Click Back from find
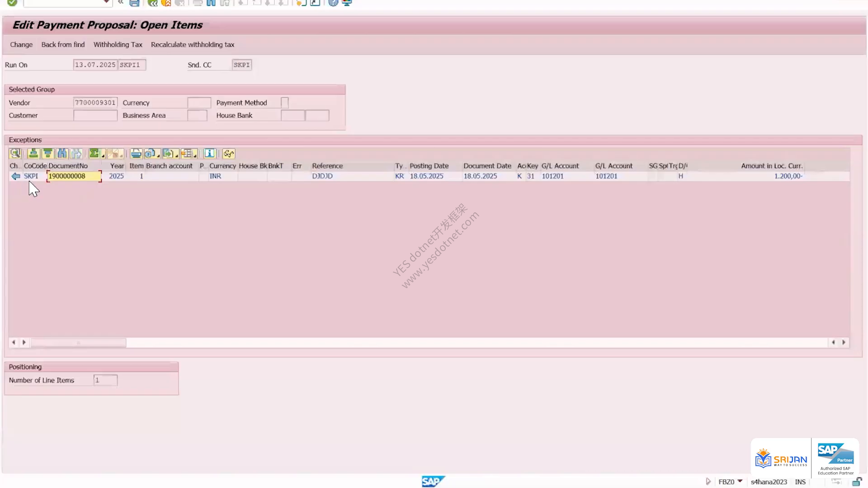The height and width of the screenshot is (488, 868). pos(63,45)
